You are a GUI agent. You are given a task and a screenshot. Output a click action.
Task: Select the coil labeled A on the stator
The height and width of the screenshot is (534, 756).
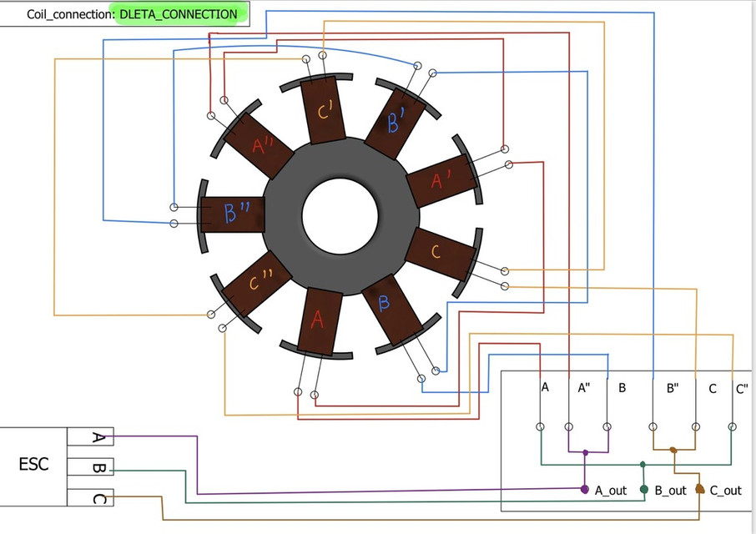click(317, 320)
